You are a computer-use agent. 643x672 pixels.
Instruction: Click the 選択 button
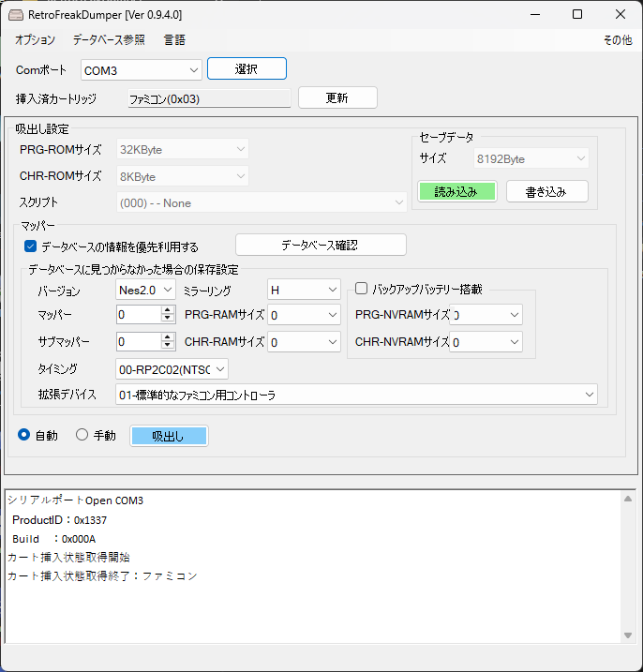[x=247, y=68]
